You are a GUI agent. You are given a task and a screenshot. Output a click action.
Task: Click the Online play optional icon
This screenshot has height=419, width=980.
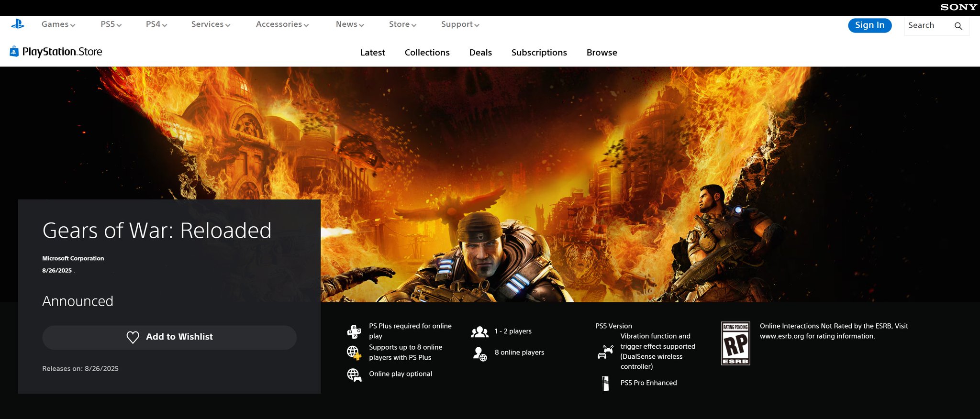pyautogui.click(x=354, y=375)
